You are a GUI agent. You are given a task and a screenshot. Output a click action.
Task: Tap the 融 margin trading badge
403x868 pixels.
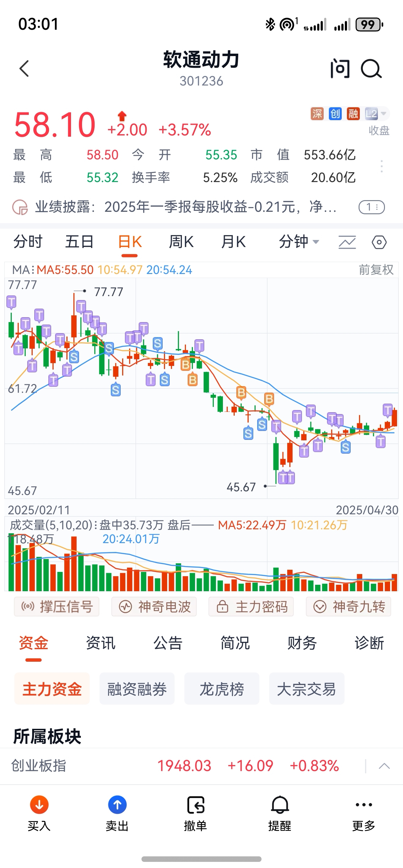[353, 114]
